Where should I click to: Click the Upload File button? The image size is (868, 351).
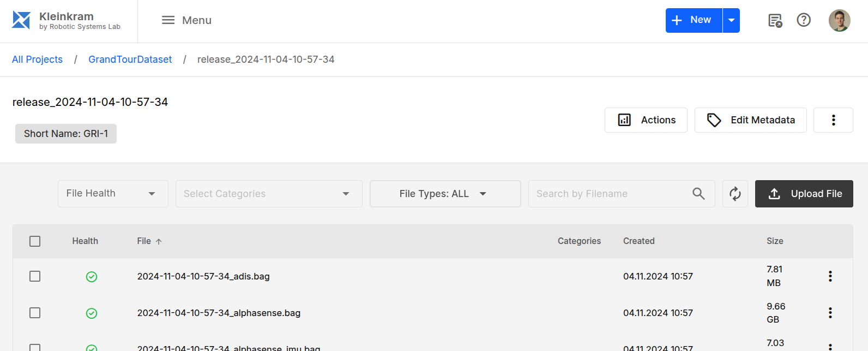pos(804,193)
